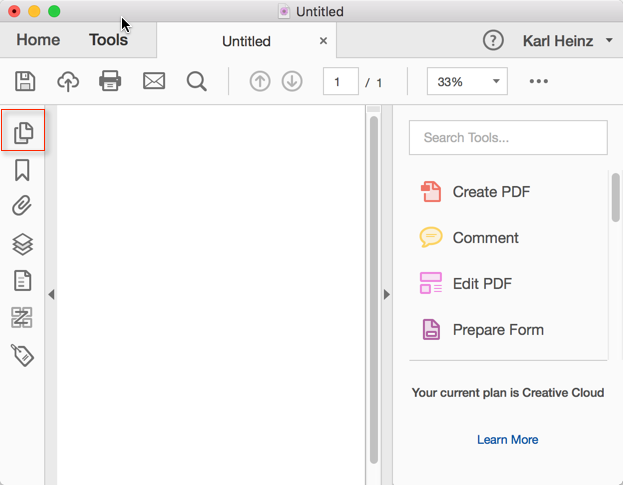Switch to the Home tab
This screenshot has width=623, height=485.
pyautogui.click(x=38, y=41)
